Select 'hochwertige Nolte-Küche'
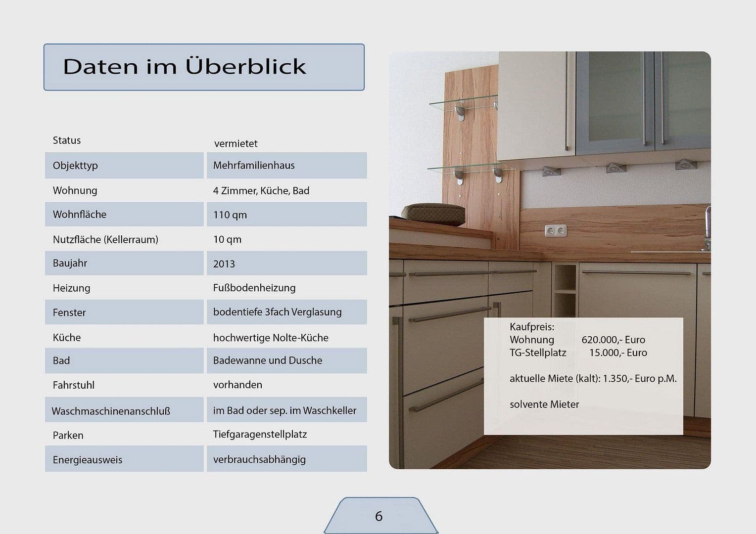Viewport: 756px width, 534px height. click(x=271, y=338)
